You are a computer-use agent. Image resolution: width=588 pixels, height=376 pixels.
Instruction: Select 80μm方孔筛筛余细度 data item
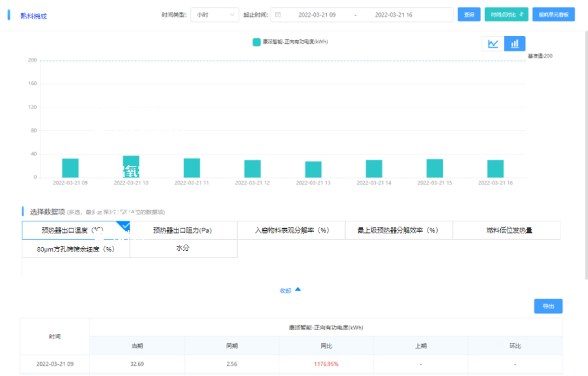tap(75, 249)
